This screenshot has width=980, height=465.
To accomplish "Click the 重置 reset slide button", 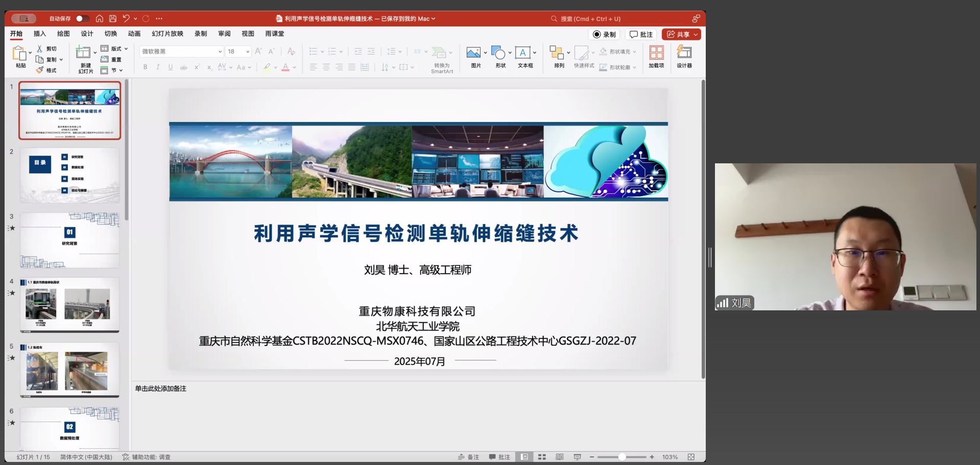I will pos(111,59).
